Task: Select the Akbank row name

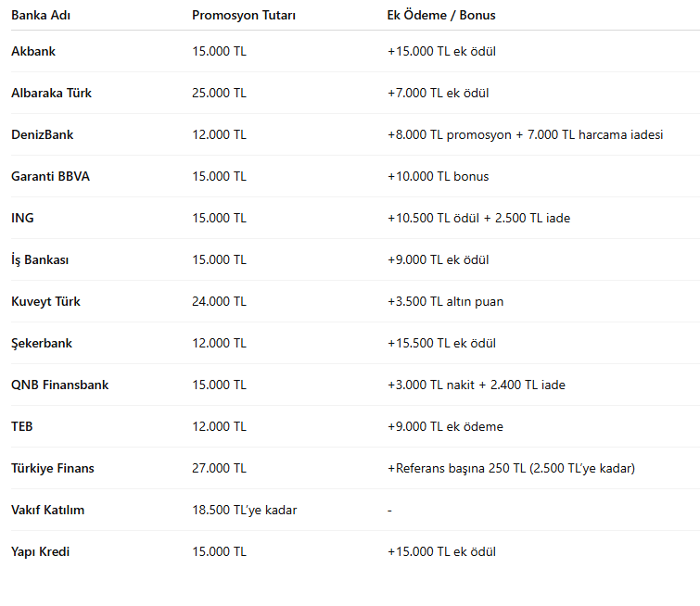Action: (x=33, y=51)
